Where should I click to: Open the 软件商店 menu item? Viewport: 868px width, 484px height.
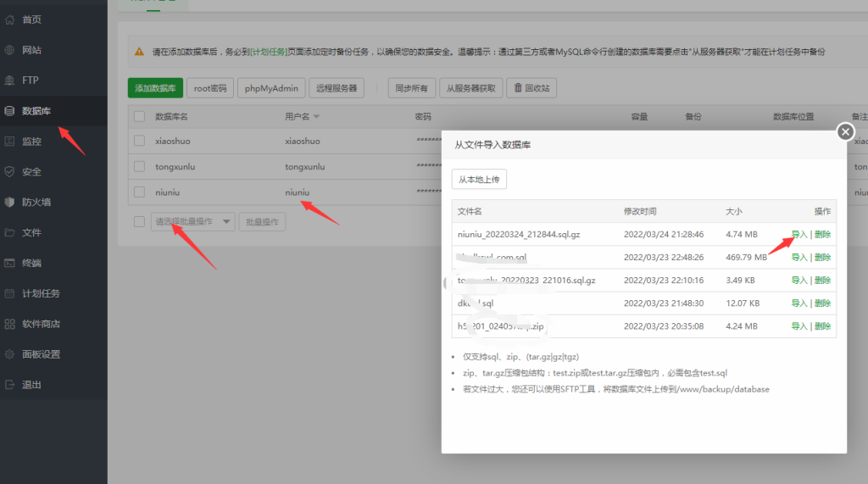(x=41, y=325)
